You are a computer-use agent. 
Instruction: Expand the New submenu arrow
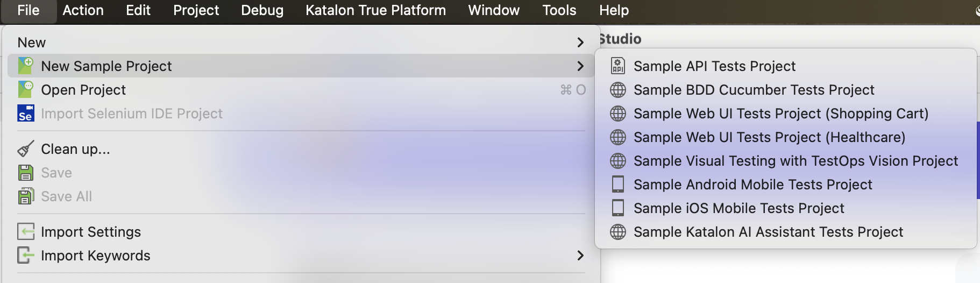580,42
